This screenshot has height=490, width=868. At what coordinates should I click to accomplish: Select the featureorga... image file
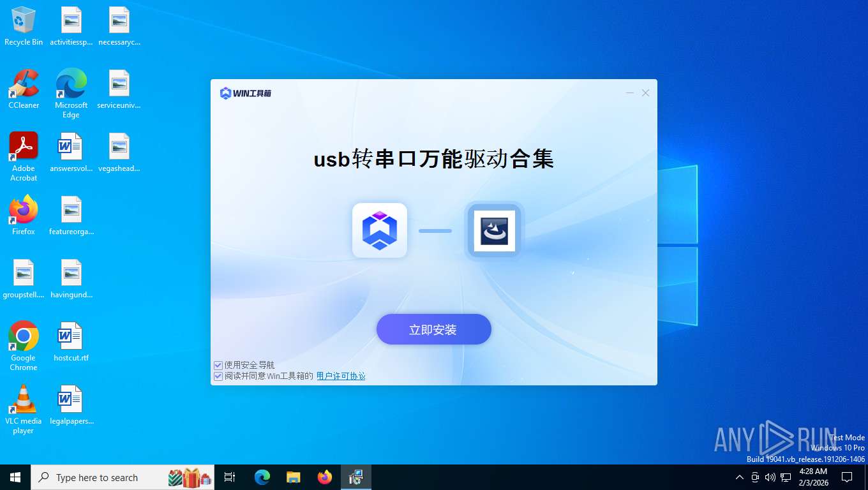[71, 216]
